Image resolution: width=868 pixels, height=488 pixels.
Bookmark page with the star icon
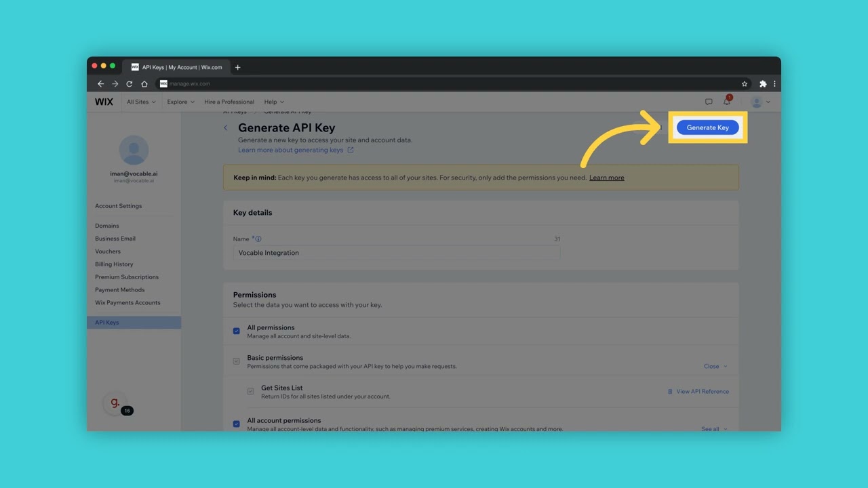[x=745, y=84]
